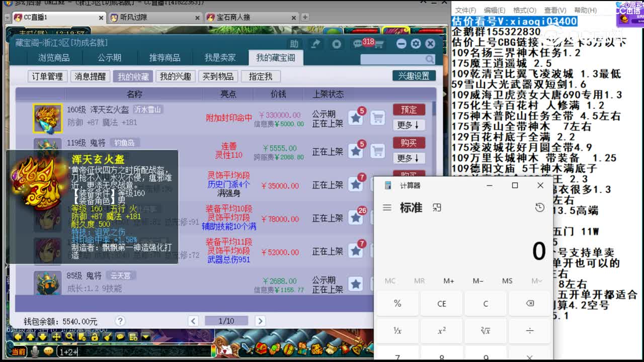Toggle favorite star on 浑天玄火盔 row
644x362 pixels.
[x=356, y=118]
